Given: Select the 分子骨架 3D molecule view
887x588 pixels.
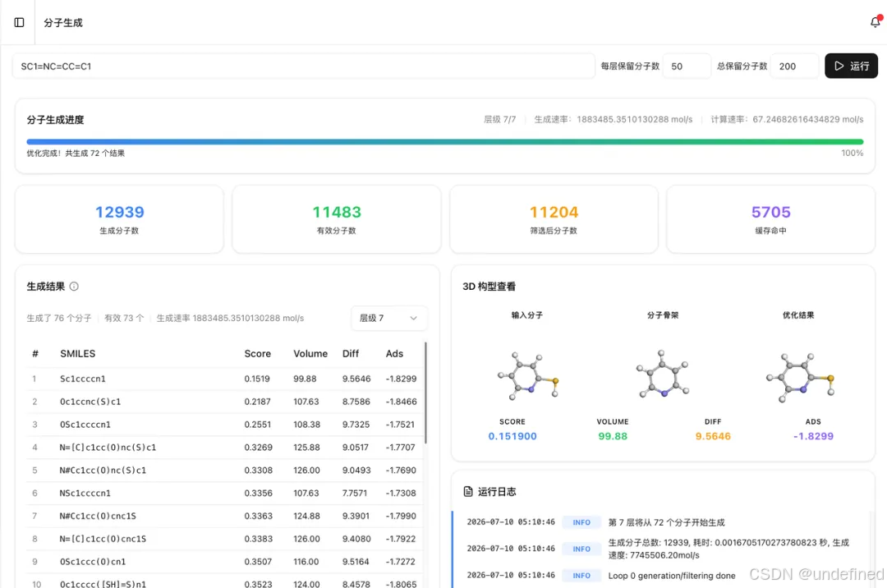Looking at the screenshot, I should click(x=663, y=374).
